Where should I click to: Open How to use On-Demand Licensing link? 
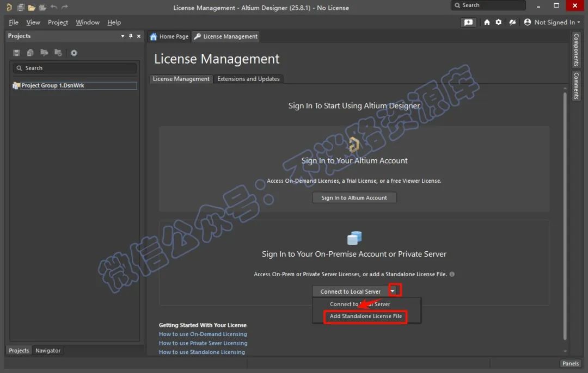pyautogui.click(x=203, y=334)
